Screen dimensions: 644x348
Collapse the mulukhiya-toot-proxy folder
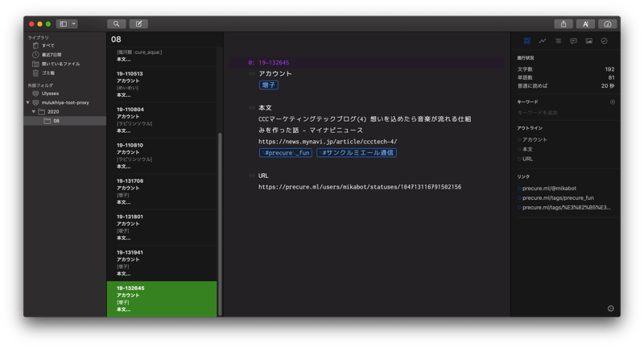[x=28, y=102]
